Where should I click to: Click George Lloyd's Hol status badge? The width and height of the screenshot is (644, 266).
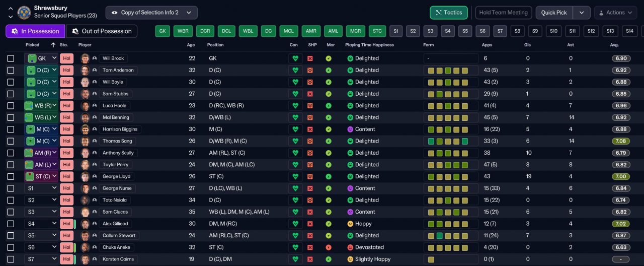[x=66, y=176]
